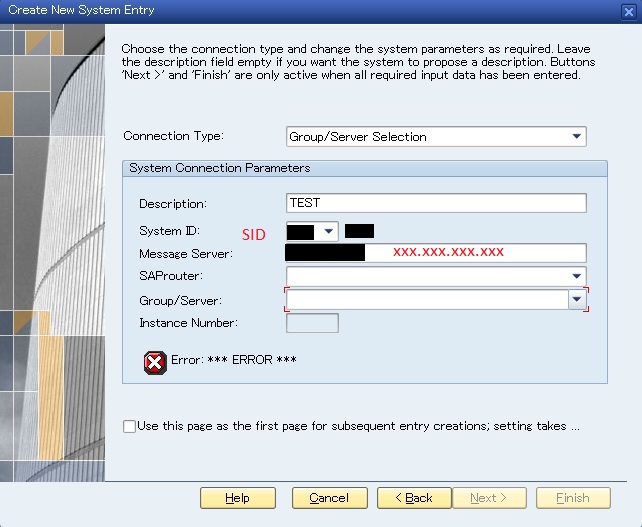
Task: Click the Help button
Action: (x=237, y=498)
